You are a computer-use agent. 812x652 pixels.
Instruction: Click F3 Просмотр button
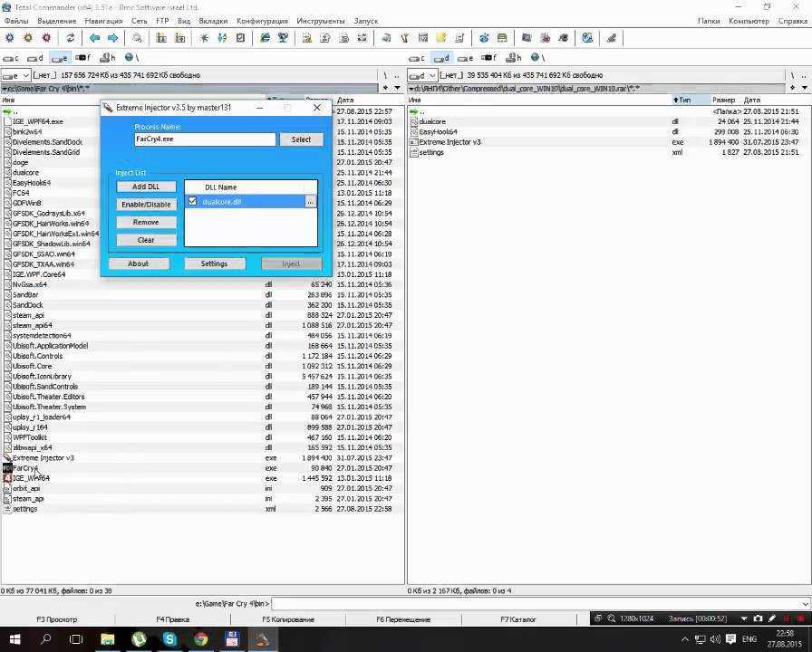click(57, 619)
